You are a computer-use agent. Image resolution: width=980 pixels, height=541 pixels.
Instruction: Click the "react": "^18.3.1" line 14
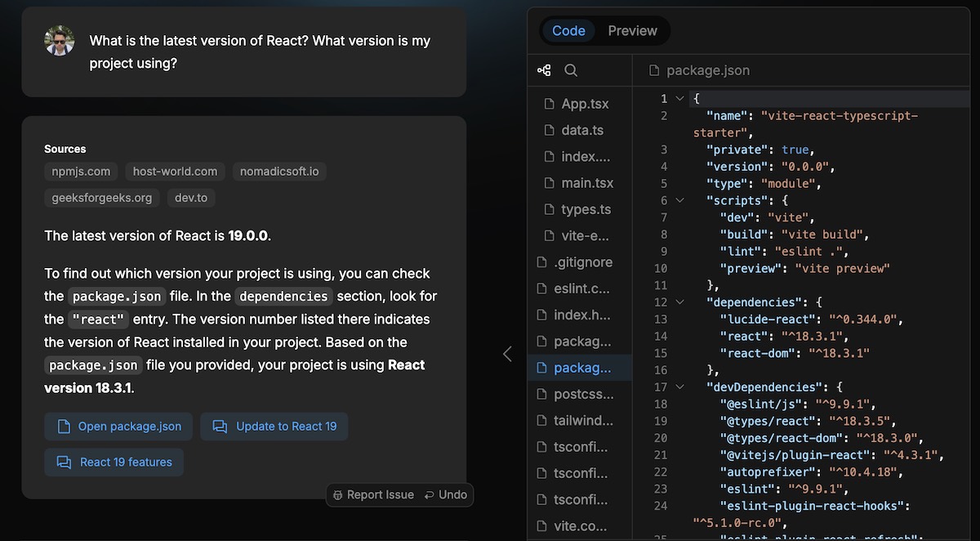click(x=784, y=337)
